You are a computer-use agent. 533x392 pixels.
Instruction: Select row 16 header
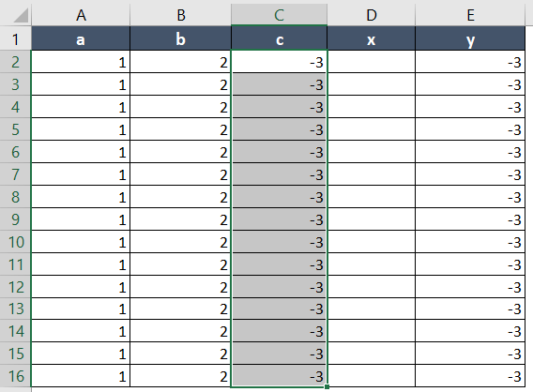(x=15, y=376)
